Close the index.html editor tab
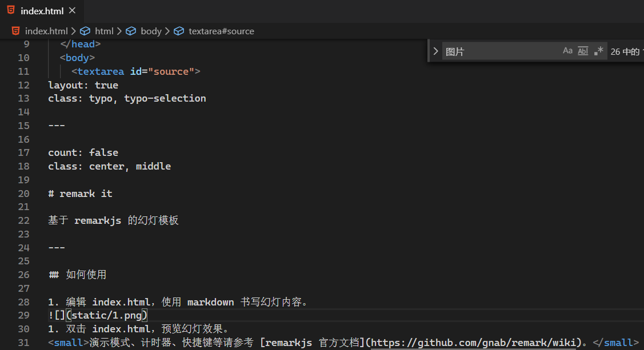Screen dimensions: 644x350 71,11
